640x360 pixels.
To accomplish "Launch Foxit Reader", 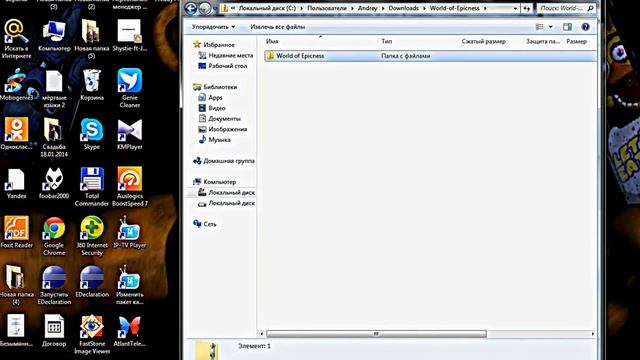I will tap(16, 232).
